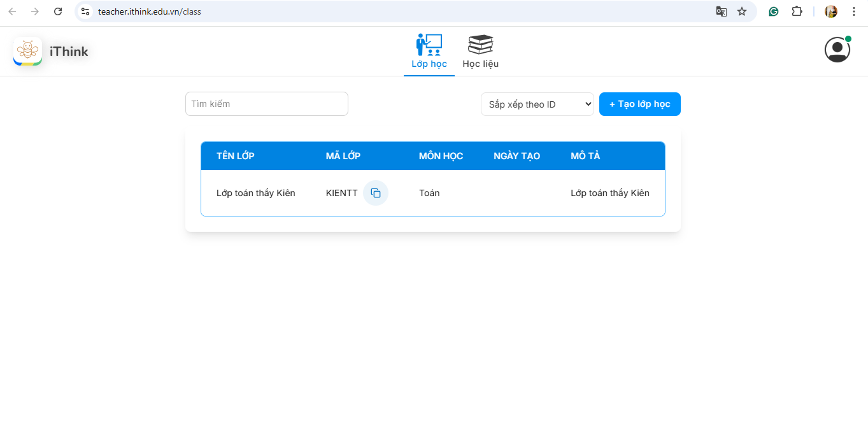
Task: Focus the Tìm kiếm search field
Action: pyautogui.click(x=266, y=104)
